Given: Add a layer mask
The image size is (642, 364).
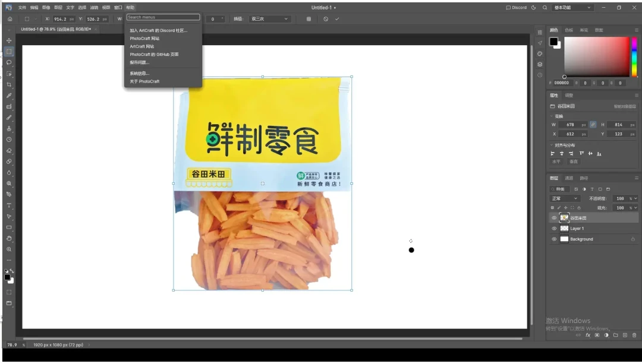Looking at the screenshot, I should [x=597, y=335].
